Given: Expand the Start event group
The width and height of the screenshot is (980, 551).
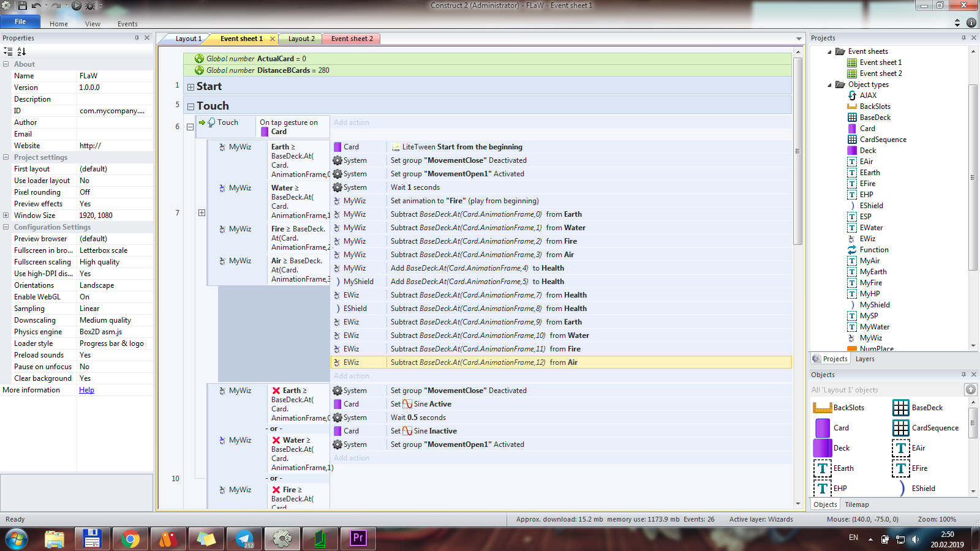Looking at the screenshot, I should pyautogui.click(x=190, y=87).
